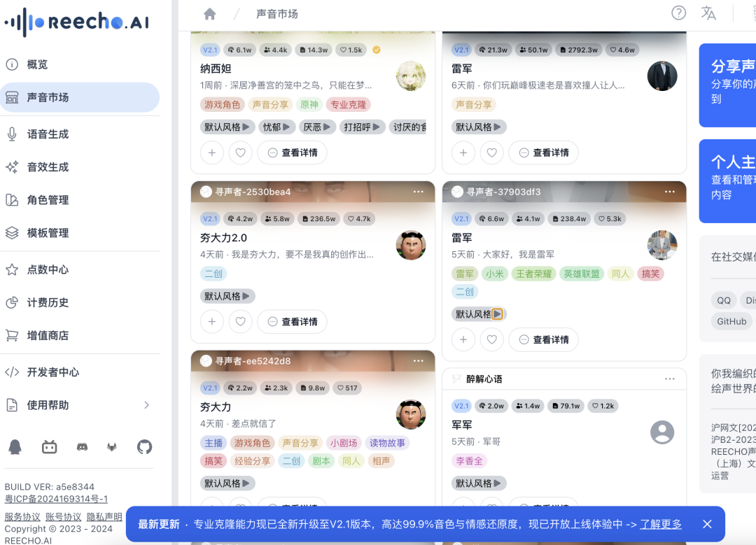Open the Bilibili icon in sidebar footer
This screenshot has height=545, width=756.
49,446
